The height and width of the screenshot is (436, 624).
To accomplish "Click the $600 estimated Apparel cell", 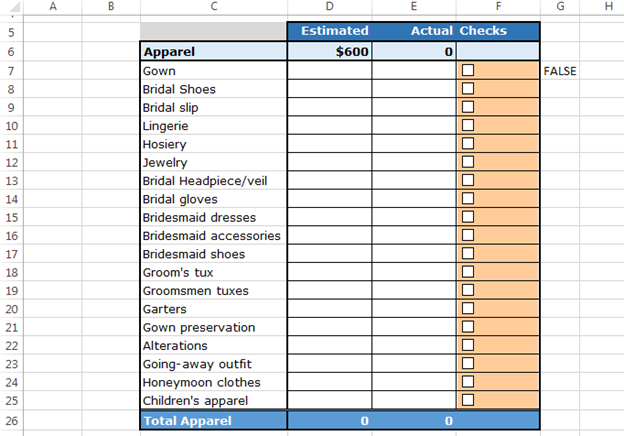I will point(330,52).
